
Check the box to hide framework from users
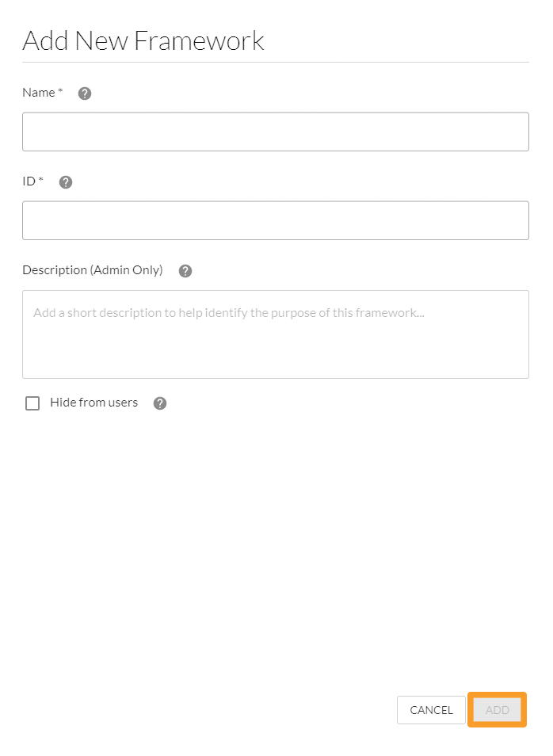tap(32, 403)
